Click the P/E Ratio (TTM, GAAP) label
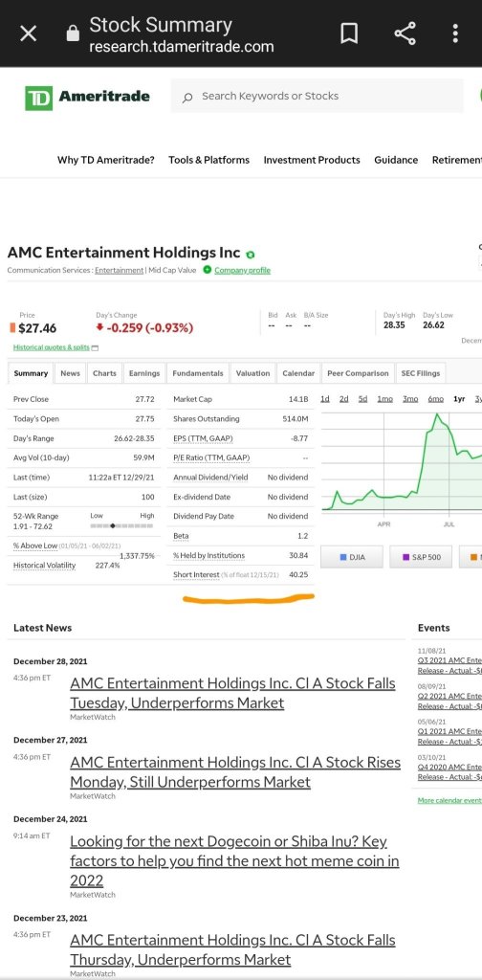This screenshot has height=980, width=482. coord(211,458)
